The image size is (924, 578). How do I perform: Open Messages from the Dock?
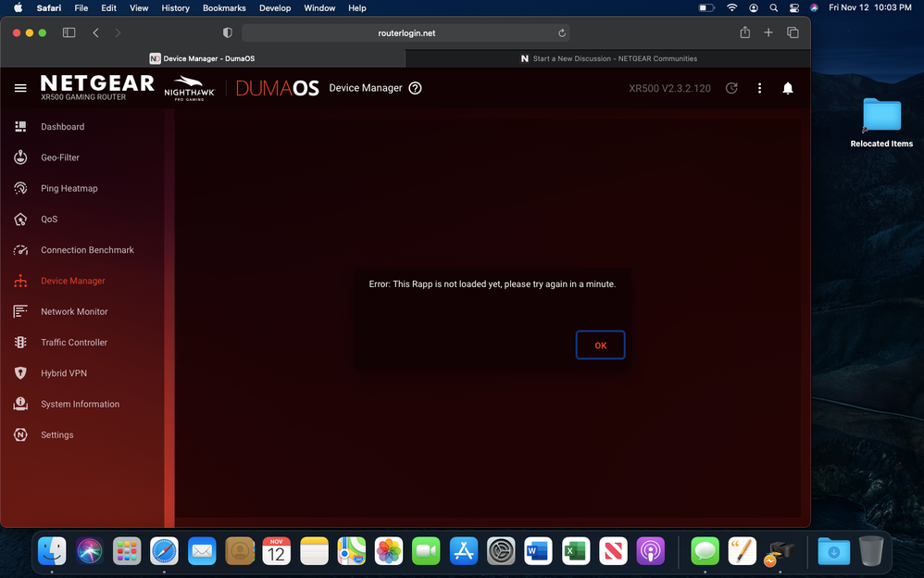coord(705,551)
